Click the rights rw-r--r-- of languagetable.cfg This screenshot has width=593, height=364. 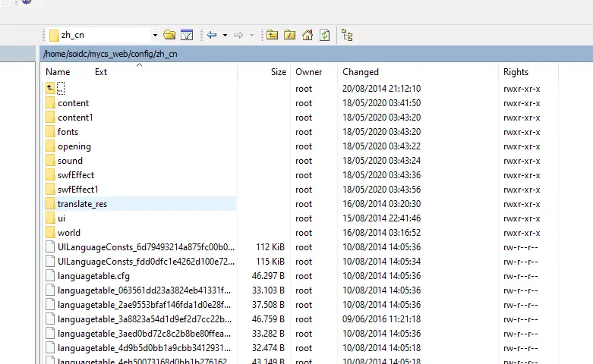pyautogui.click(x=520, y=275)
